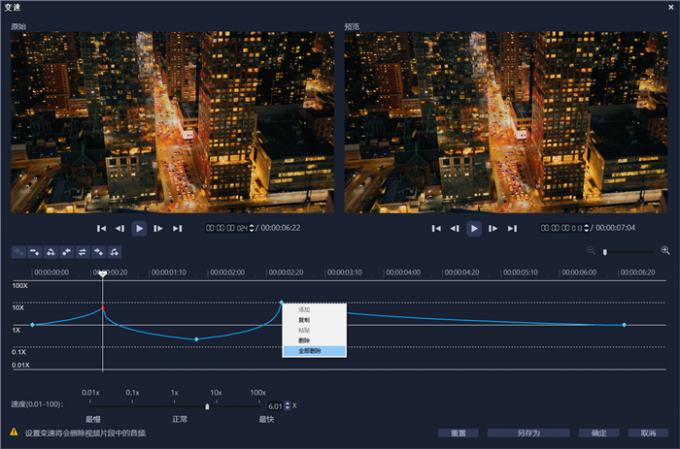Click ruler timestamp 00:00:02:00

[x=228, y=272]
